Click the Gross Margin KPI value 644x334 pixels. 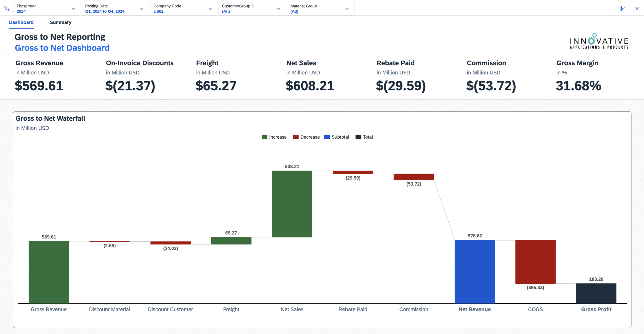(578, 86)
